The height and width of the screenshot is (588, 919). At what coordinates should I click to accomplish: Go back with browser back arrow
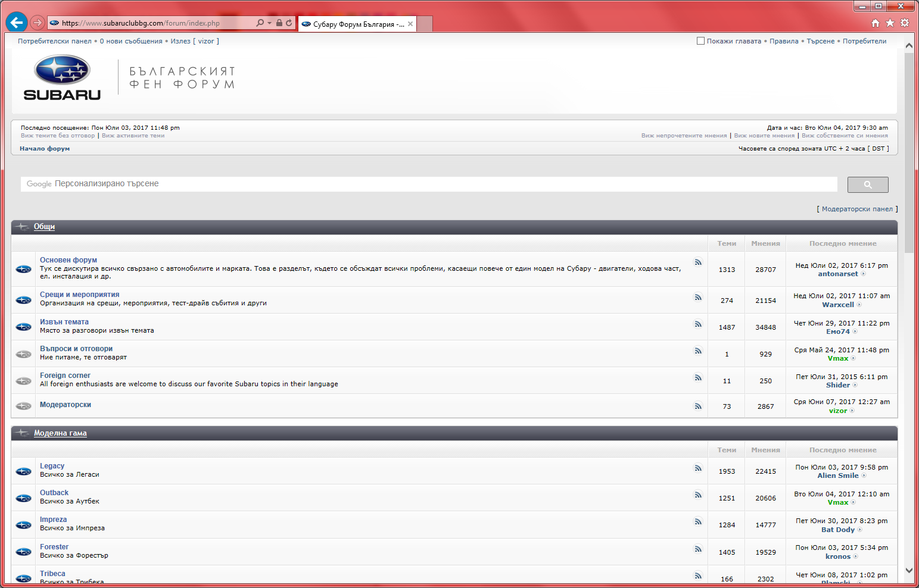click(x=17, y=23)
